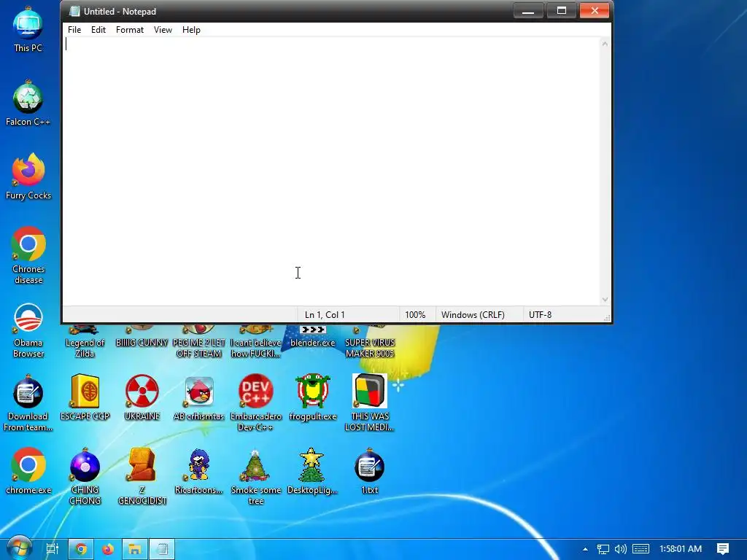Open the Format menu in Notepad
The height and width of the screenshot is (560, 747).
pos(130,29)
